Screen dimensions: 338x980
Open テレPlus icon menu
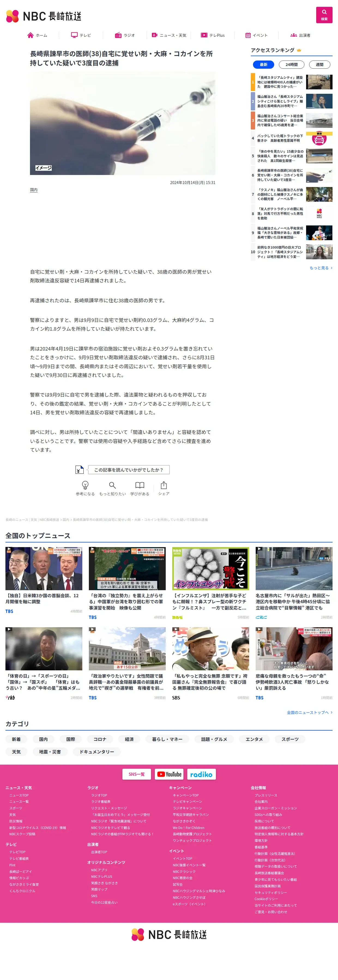[213, 35]
